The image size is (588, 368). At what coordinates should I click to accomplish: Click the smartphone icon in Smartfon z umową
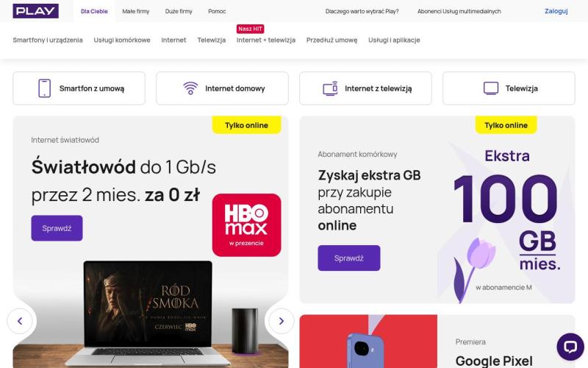44,88
